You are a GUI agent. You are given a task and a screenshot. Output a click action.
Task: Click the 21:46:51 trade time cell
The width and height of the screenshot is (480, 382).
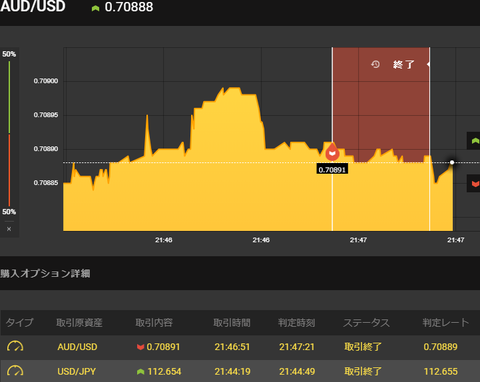232,347
